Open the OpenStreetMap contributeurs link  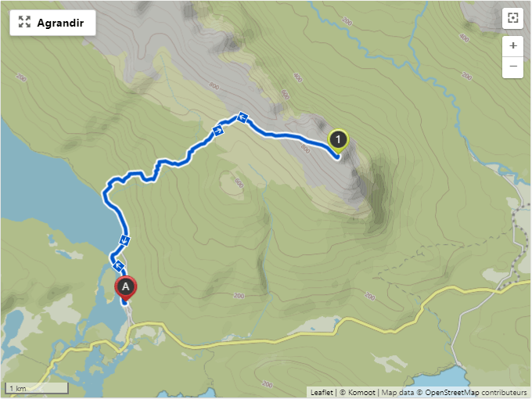point(476,392)
